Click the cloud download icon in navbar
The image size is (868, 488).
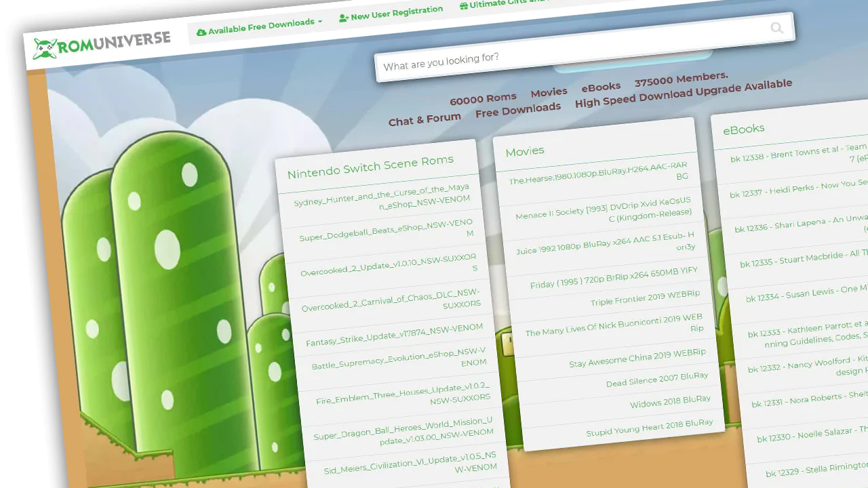tap(201, 33)
